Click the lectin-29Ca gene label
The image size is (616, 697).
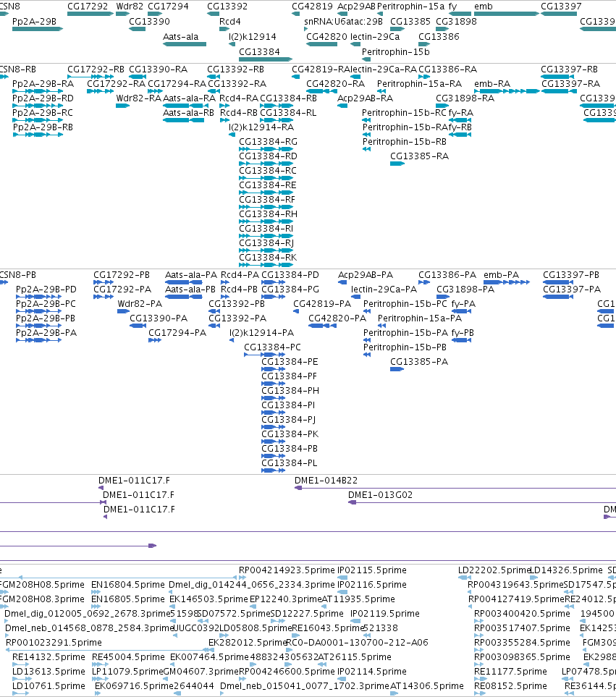point(375,36)
